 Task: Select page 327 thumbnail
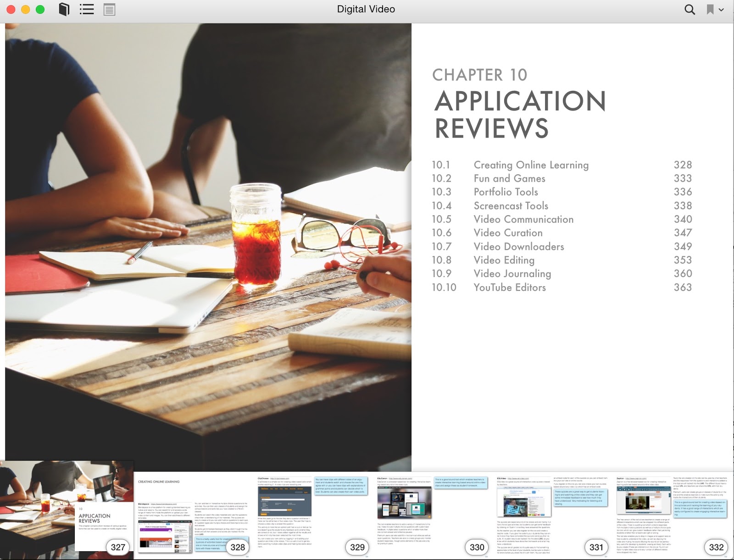point(67,510)
